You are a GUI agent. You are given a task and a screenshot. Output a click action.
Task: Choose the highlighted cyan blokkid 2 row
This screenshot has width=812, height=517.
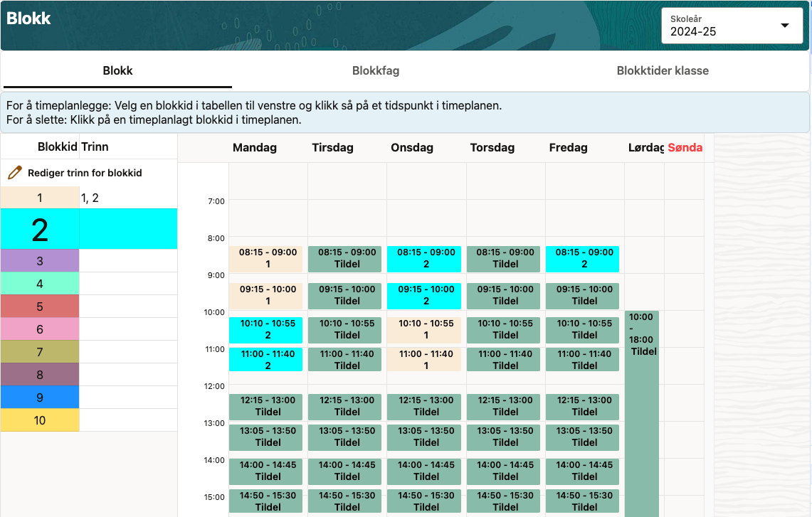pyautogui.click(x=40, y=230)
